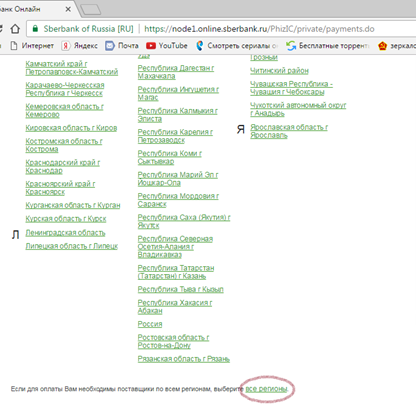
Task: Open the Почта bookmark
Action: click(x=122, y=46)
